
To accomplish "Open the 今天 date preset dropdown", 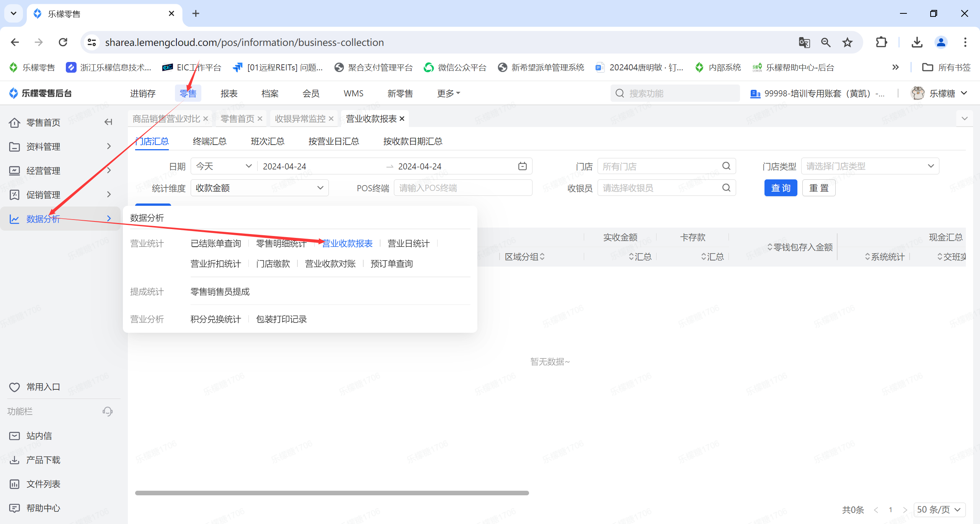I will (x=224, y=166).
